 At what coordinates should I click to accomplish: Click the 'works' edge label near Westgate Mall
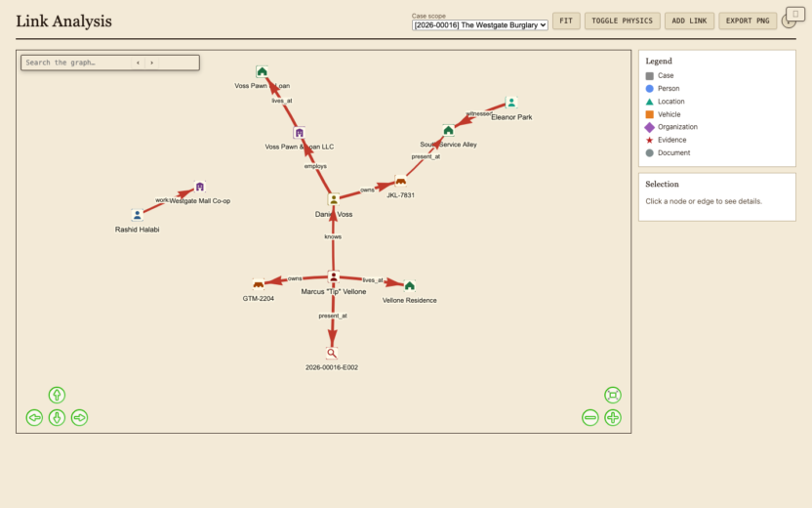pyautogui.click(x=162, y=200)
